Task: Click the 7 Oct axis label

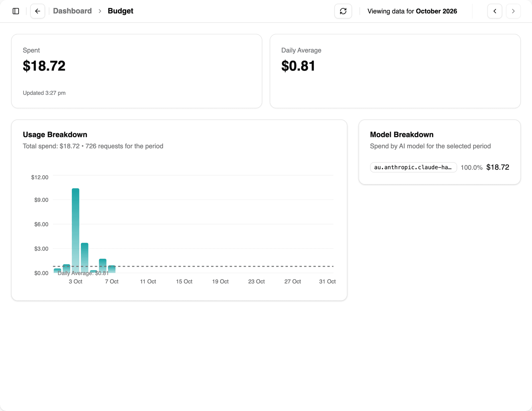Action: tap(112, 282)
